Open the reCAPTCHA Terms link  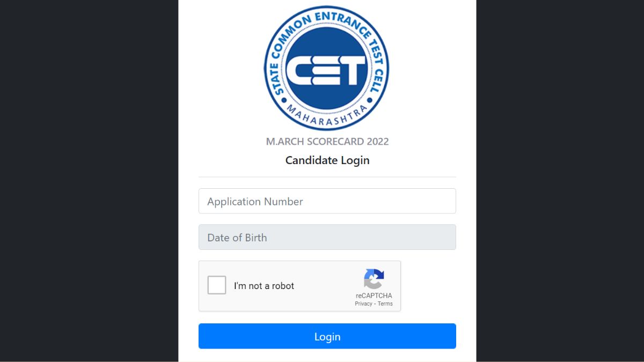385,304
